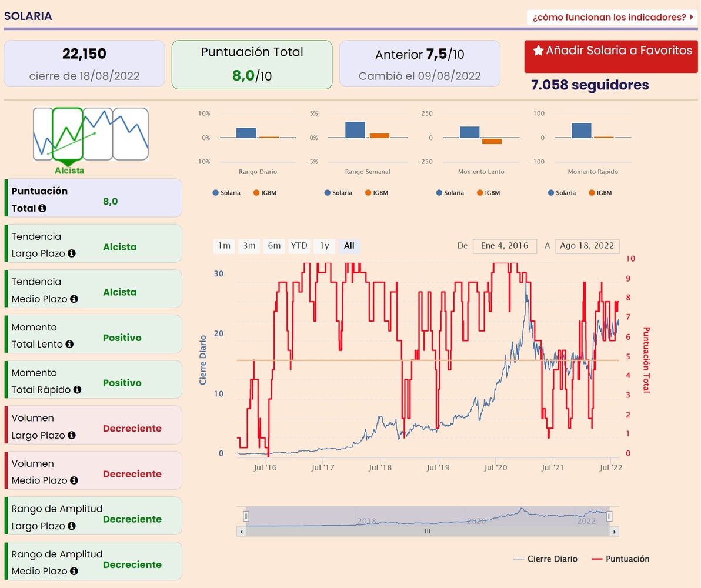This screenshot has height=588, width=701.
Task: Click the A end date field
Action: (587, 246)
